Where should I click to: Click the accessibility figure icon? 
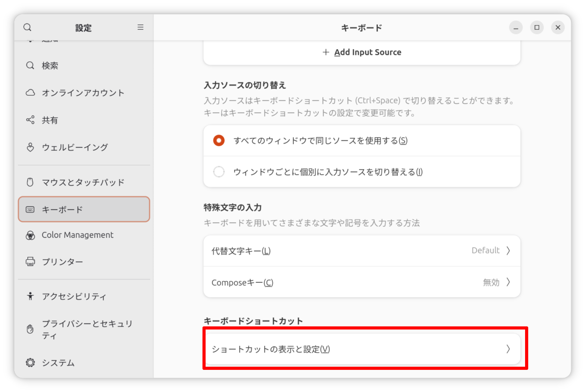click(x=30, y=296)
